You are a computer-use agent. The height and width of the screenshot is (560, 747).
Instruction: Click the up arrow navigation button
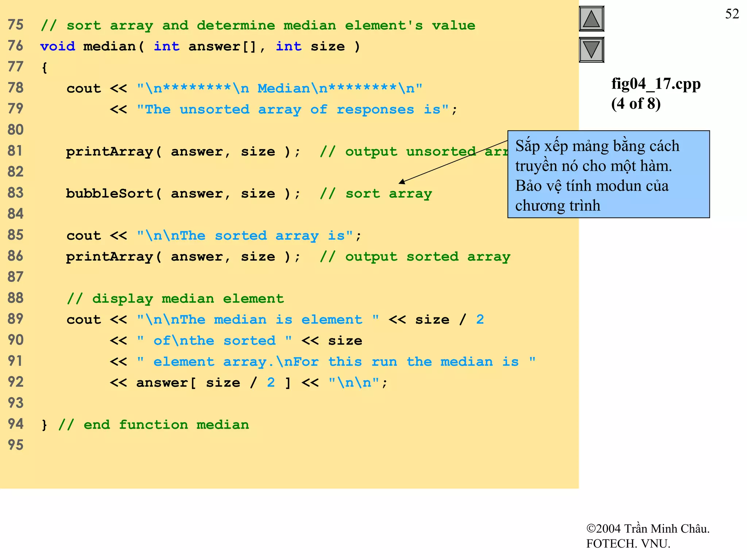coord(591,19)
